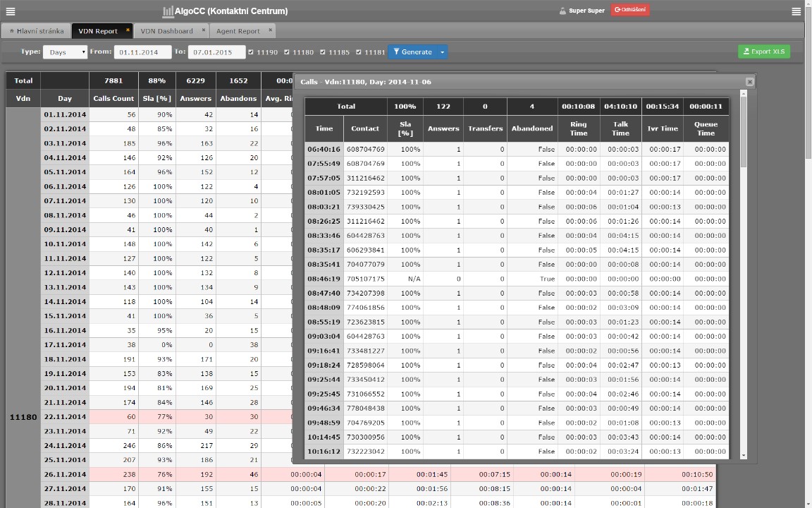Open the right hamburger menu
This screenshot has width=812, height=508.
[x=796, y=11]
